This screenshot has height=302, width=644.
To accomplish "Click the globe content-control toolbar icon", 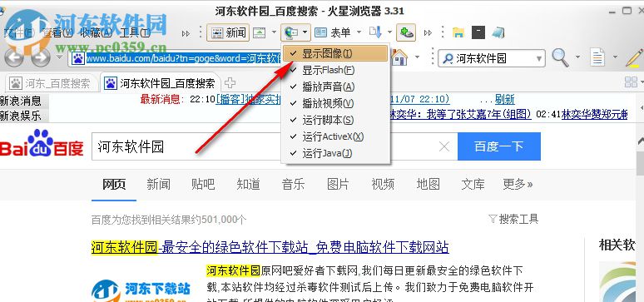I will (x=290, y=32).
